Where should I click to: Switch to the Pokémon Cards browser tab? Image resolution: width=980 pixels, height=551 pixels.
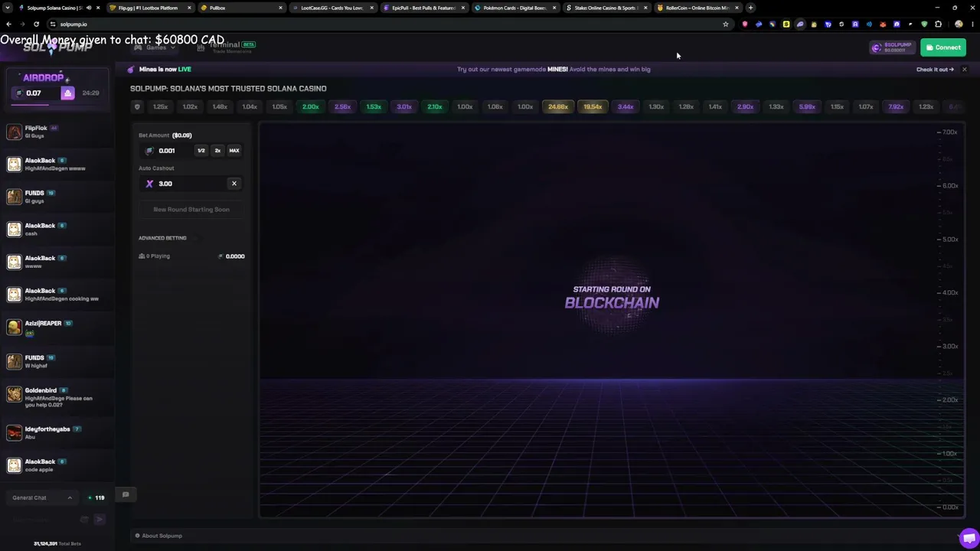click(x=514, y=8)
